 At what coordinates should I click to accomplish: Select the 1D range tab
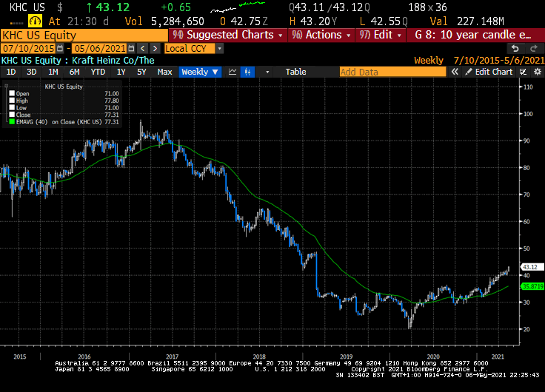pyautogui.click(x=11, y=72)
